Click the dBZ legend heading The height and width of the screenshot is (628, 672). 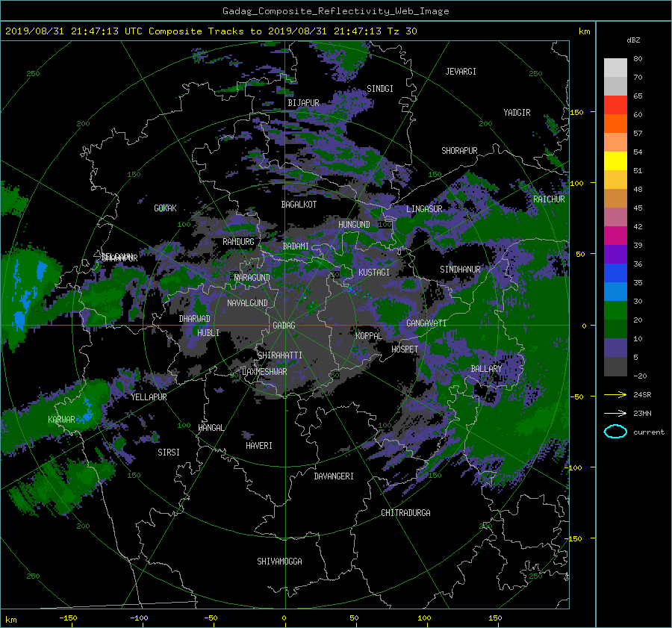pos(633,40)
